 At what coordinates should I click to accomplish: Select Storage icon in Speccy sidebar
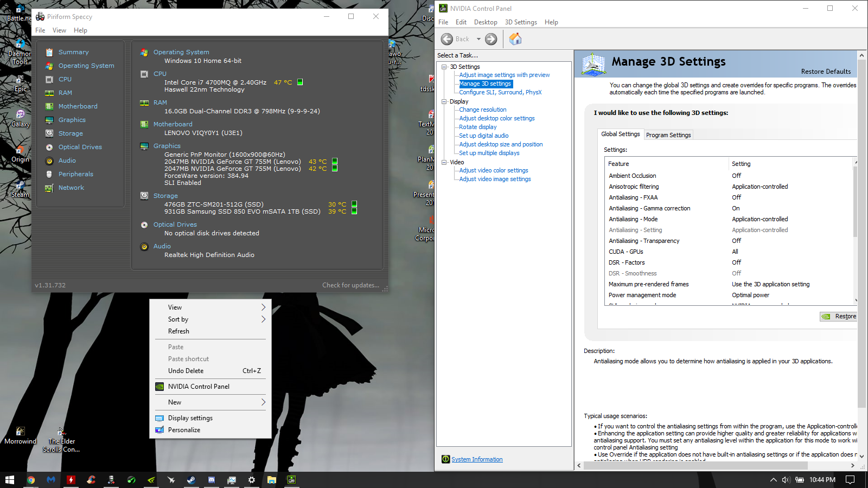(49, 133)
